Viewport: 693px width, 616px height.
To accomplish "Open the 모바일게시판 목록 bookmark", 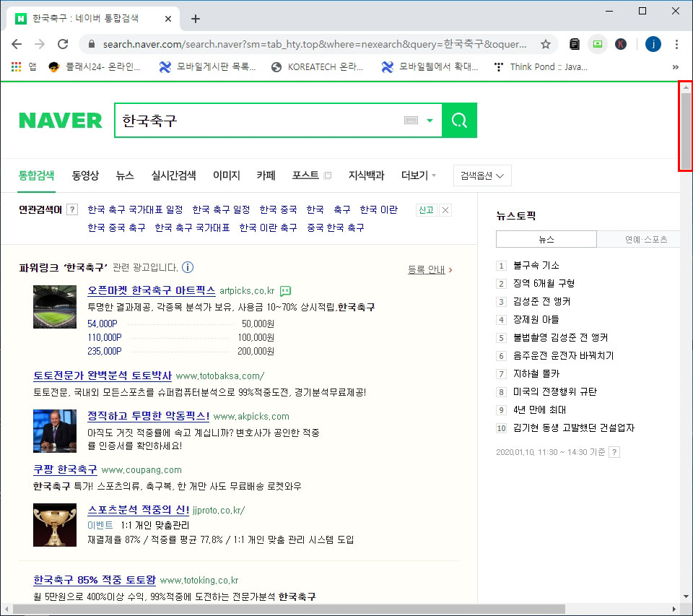I will click(x=208, y=66).
